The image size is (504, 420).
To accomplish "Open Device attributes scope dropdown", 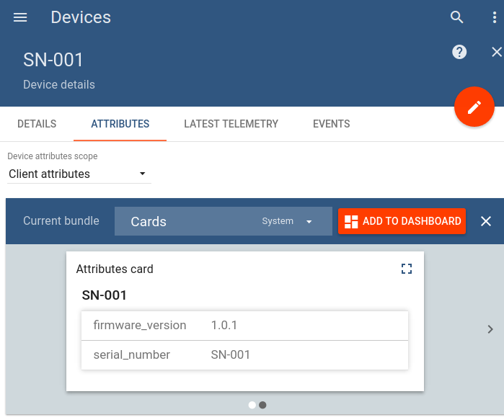I will 78,174.
